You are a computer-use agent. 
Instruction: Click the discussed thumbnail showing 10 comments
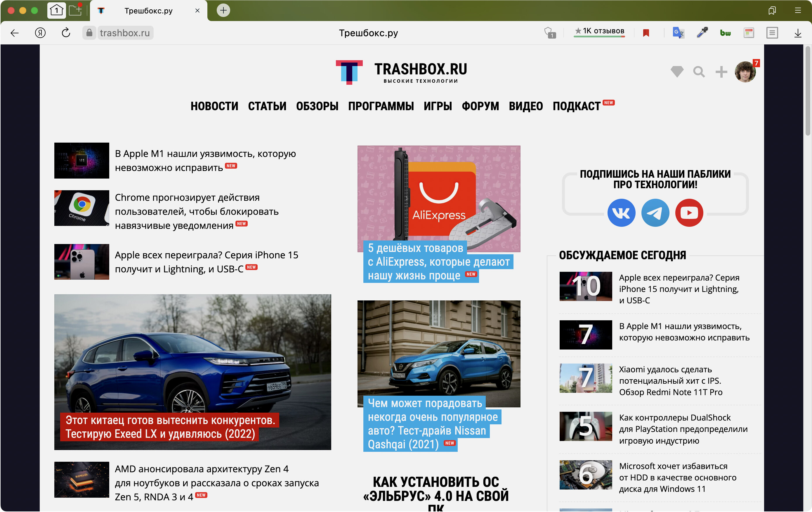tap(586, 286)
